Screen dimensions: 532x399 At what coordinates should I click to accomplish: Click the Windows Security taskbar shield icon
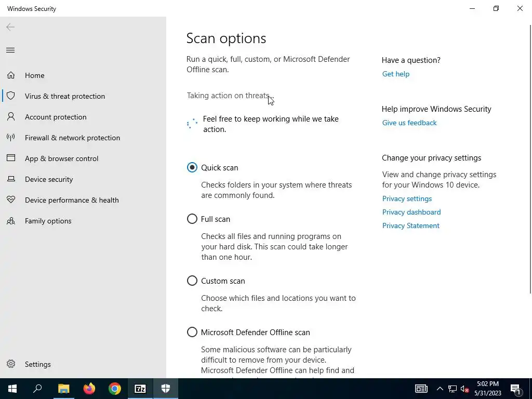(x=166, y=389)
